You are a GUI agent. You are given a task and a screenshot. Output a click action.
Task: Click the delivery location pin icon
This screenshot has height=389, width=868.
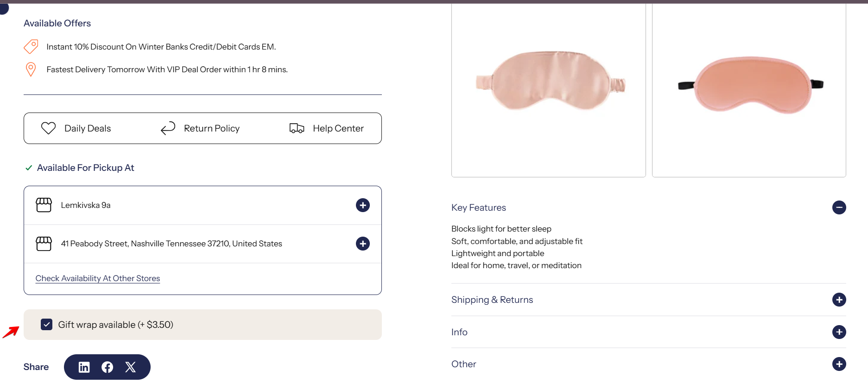(31, 69)
